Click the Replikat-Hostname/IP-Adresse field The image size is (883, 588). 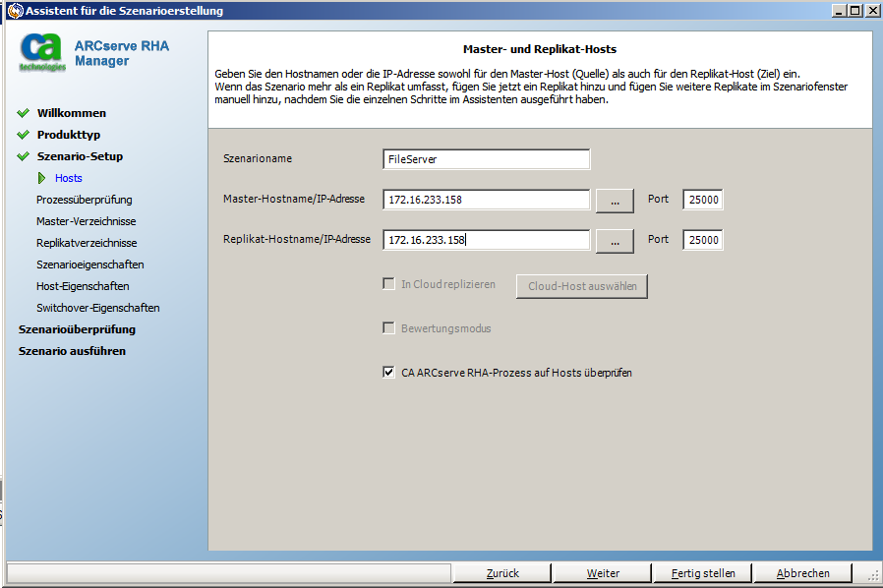click(x=487, y=240)
